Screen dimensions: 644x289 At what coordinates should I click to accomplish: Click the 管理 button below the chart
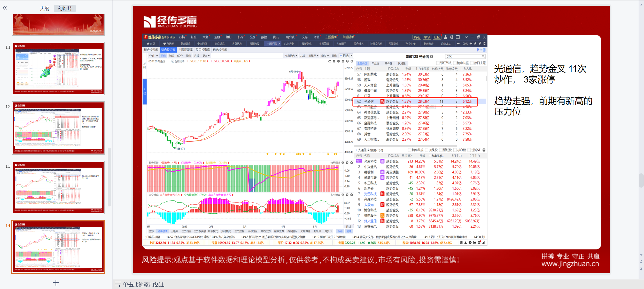(x=349, y=231)
